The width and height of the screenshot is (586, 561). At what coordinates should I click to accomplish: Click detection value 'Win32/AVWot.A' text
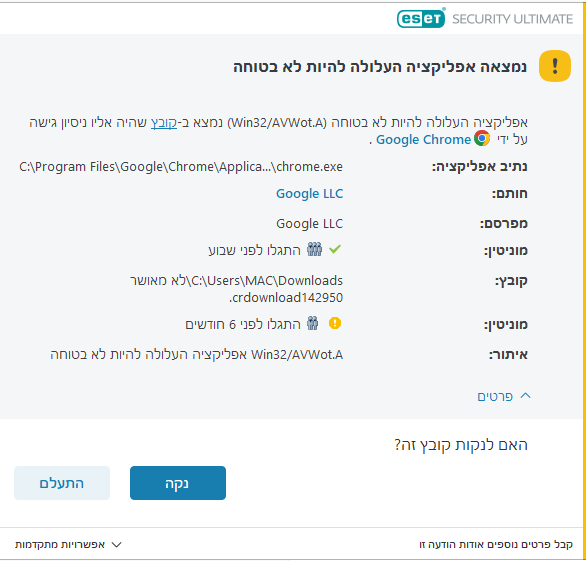point(297,355)
